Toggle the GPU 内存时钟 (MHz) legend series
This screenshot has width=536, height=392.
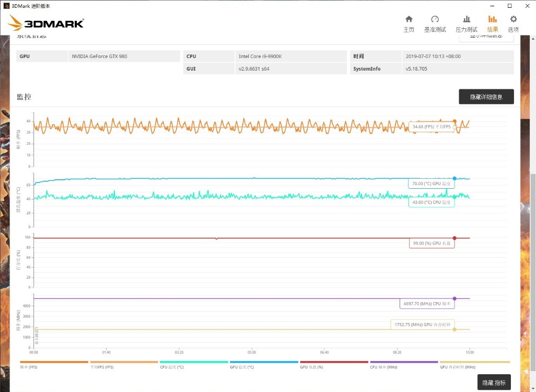coord(474,365)
